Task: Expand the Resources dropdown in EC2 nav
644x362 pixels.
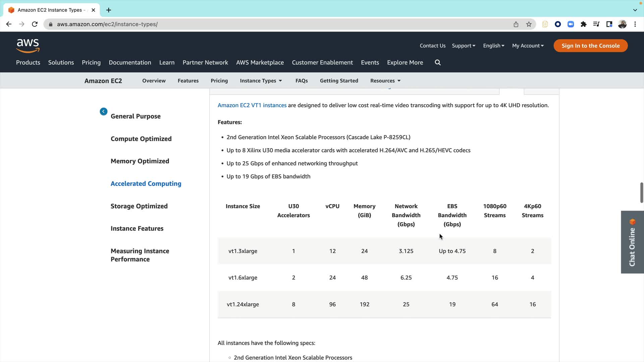Action: [x=385, y=81]
